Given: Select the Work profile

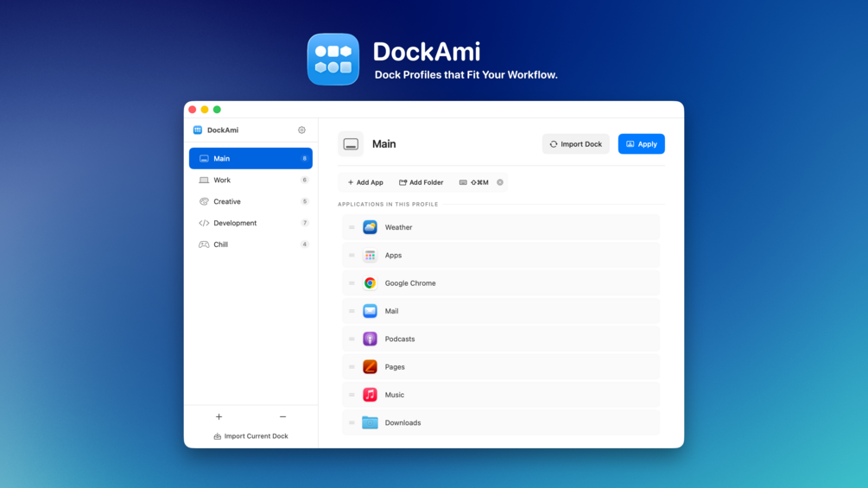Looking at the screenshot, I should pyautogui.click(x=250, y=180).
